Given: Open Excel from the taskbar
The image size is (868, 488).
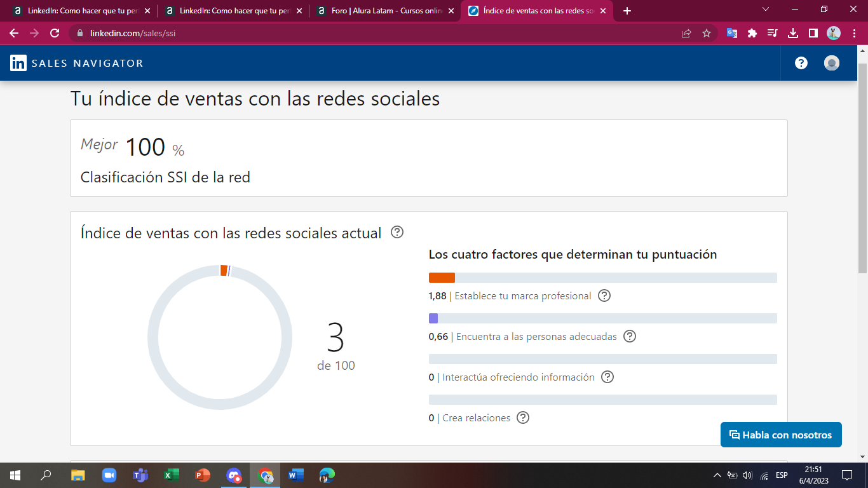Looking at the screenshot, I should point(172,475).
